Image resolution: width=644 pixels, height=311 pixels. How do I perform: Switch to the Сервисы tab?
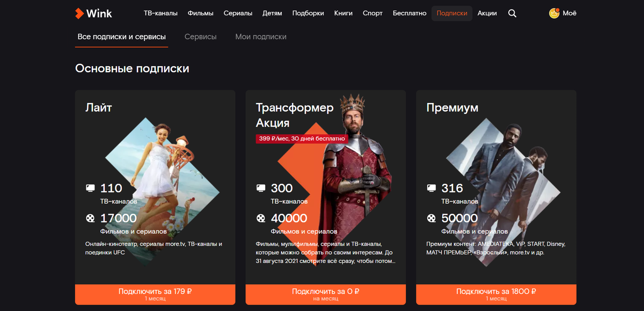tap(200, 37)
